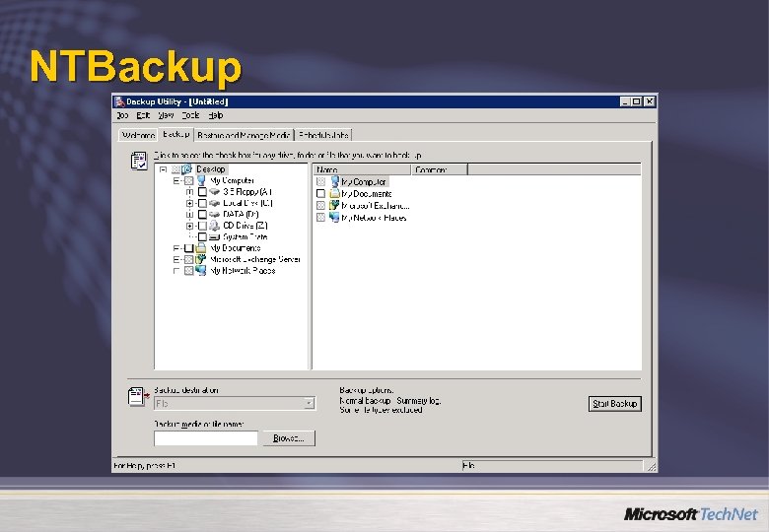Image resolution: width=769 pixels, height=532 pixels.
Task: Click the 3.5 Floppy drive icon
Action: point(214,192)
